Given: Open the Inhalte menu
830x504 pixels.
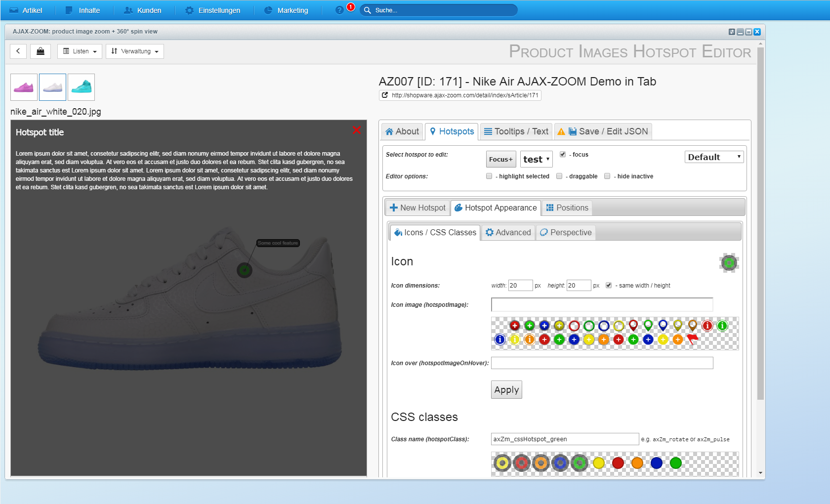Looking at the screenshot, I should pos(83,10).
